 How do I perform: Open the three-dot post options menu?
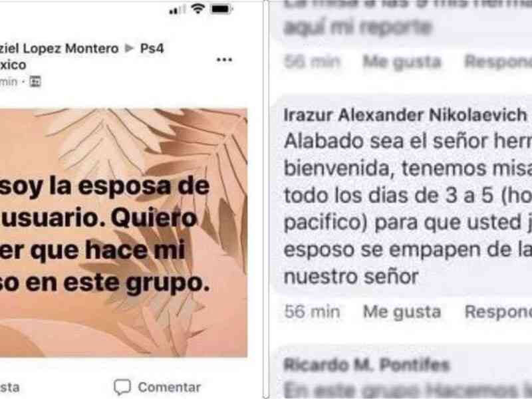(224, 60)
